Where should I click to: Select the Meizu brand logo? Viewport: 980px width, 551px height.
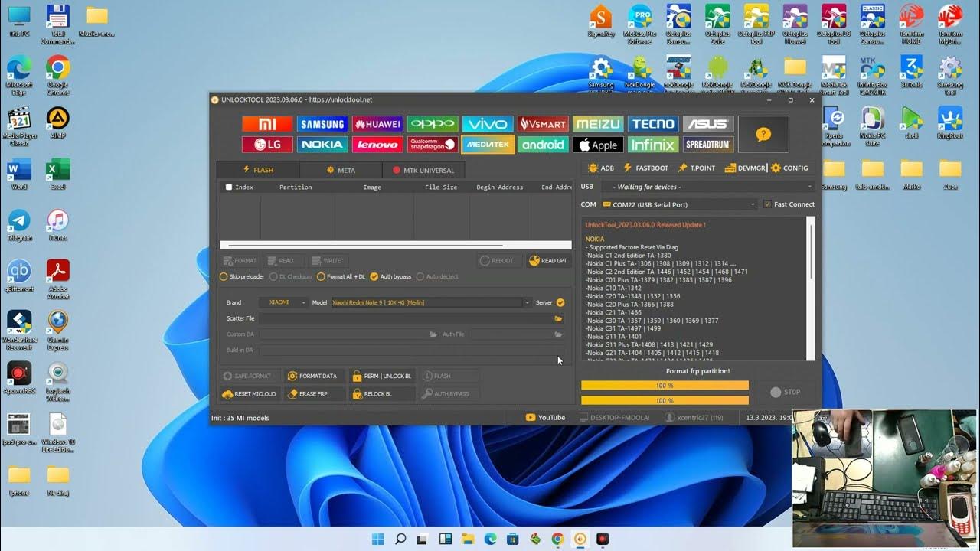(598, 124)
